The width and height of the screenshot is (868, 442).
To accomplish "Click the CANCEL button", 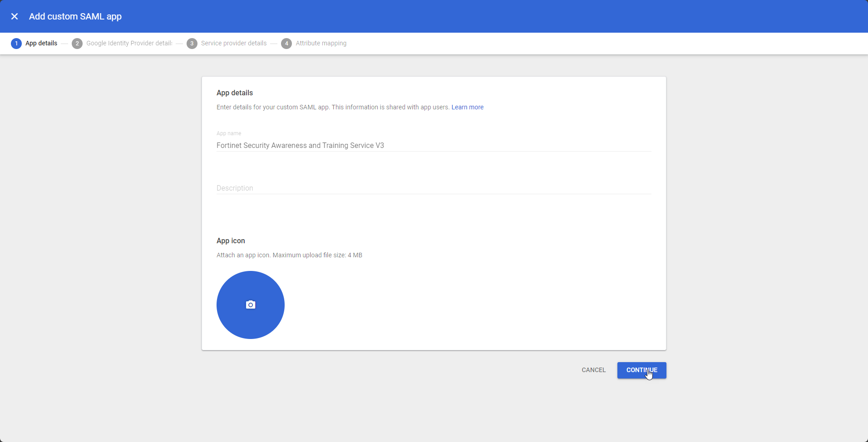I will pyautogui.click(x=594, y=370).
